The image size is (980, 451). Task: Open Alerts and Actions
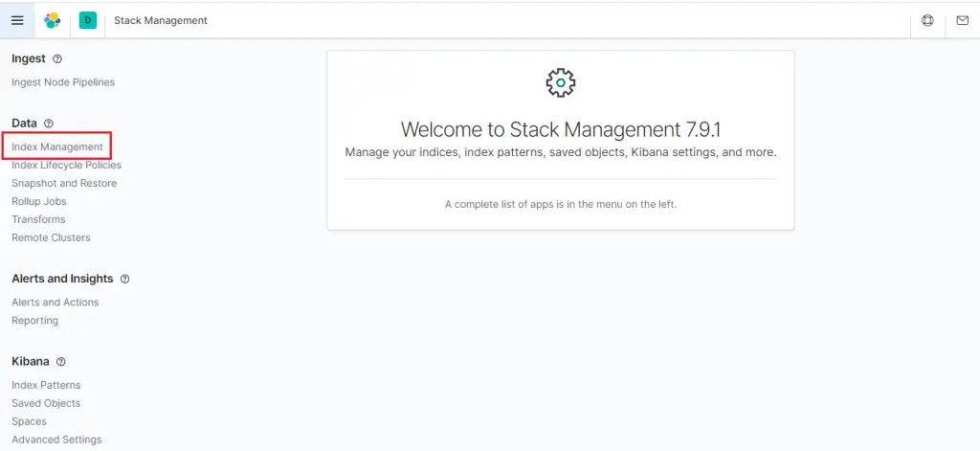pyautogui.click(x=55, y=303)
